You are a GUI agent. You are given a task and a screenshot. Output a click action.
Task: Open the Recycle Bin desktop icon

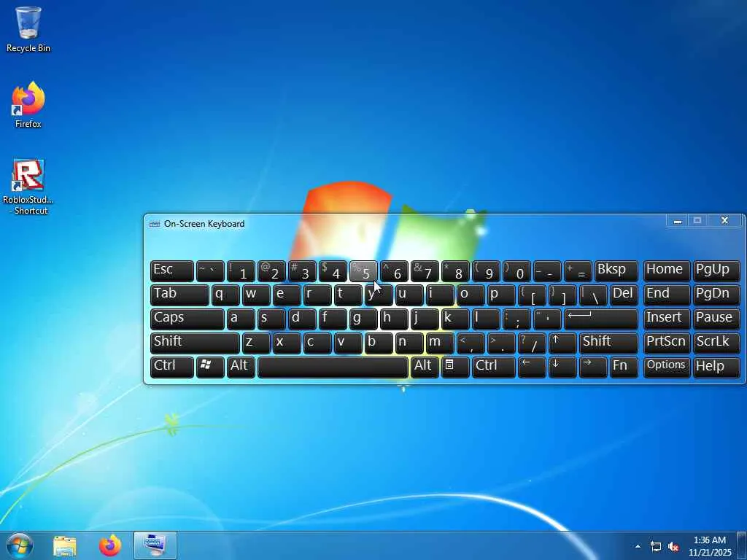tap(28, 28)
